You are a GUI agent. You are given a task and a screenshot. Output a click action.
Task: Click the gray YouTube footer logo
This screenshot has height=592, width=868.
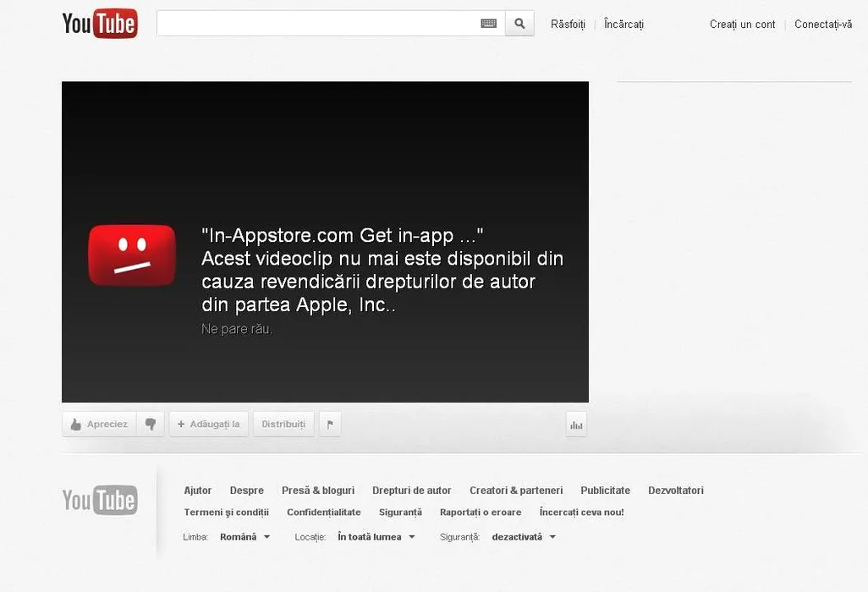[100, 500]
